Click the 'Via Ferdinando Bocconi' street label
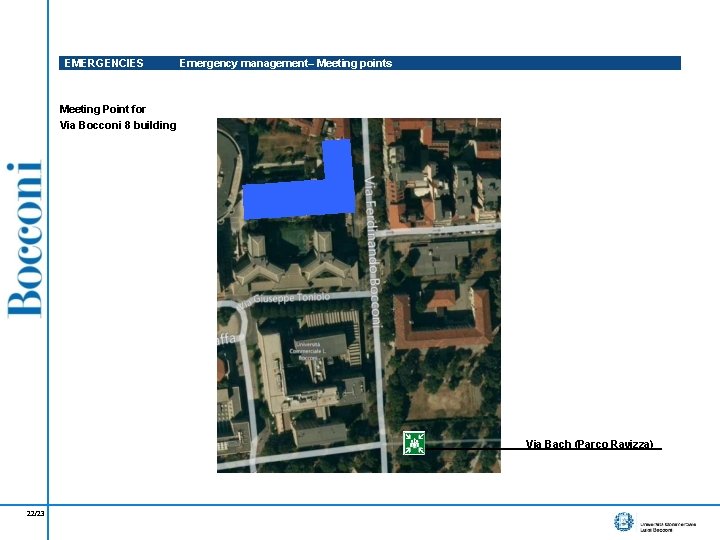 pos(373,252)
